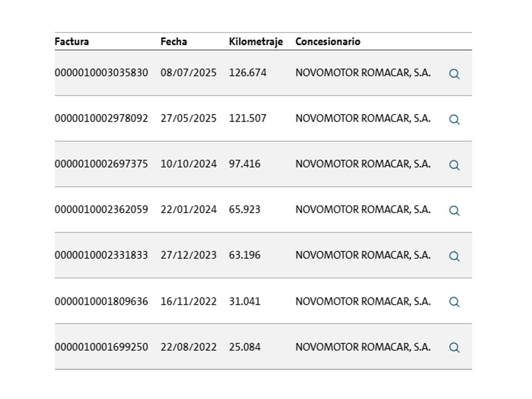Click magnifier icon for 27/05/2025 service
Image resolution: width=532 pixels, height=399 pixels.
tap(454, 120)
